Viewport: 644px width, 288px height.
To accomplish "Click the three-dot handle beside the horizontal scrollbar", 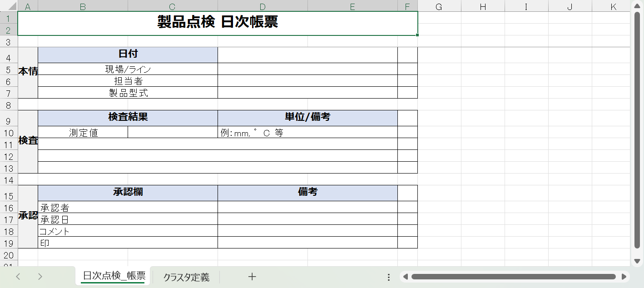I will [389, 277].
